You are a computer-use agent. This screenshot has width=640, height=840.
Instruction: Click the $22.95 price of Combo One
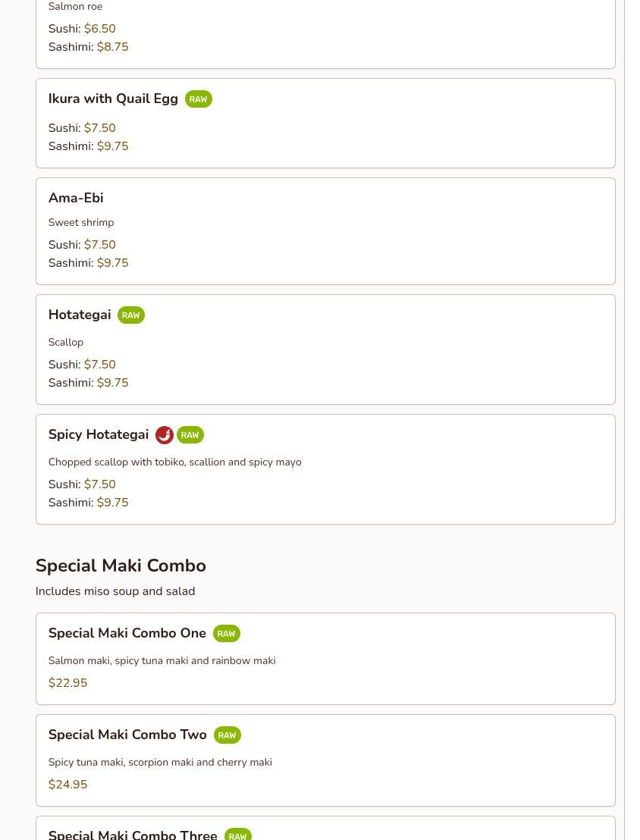[x=67, y=683]
